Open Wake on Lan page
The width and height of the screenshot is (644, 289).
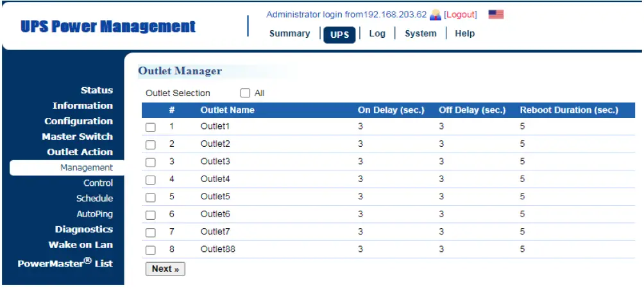coord(81,245)
